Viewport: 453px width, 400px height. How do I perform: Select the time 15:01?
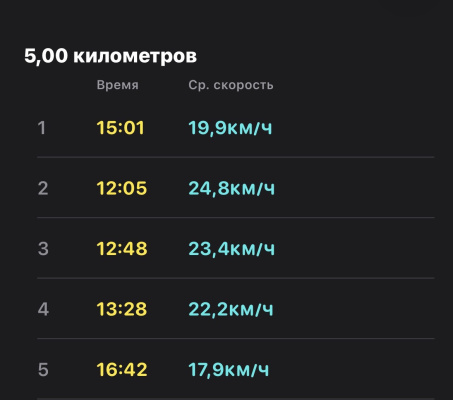pyautogui.click(x=120, y=128)
